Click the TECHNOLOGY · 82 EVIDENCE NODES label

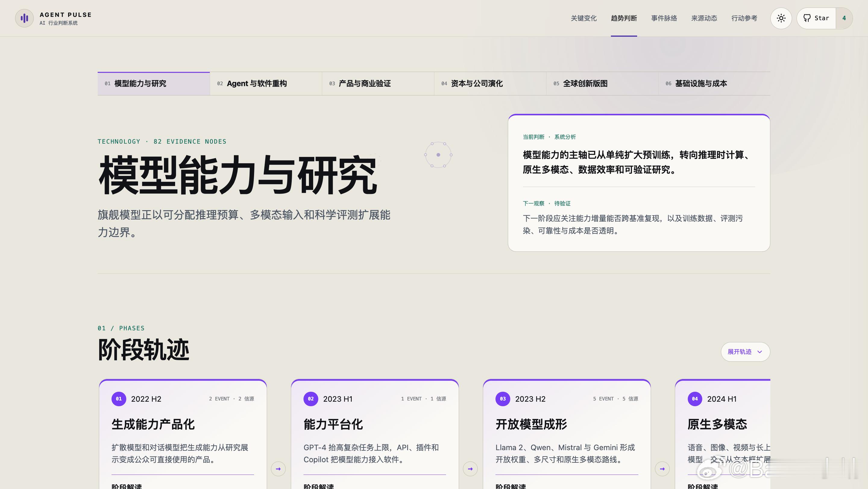point(162,142)
